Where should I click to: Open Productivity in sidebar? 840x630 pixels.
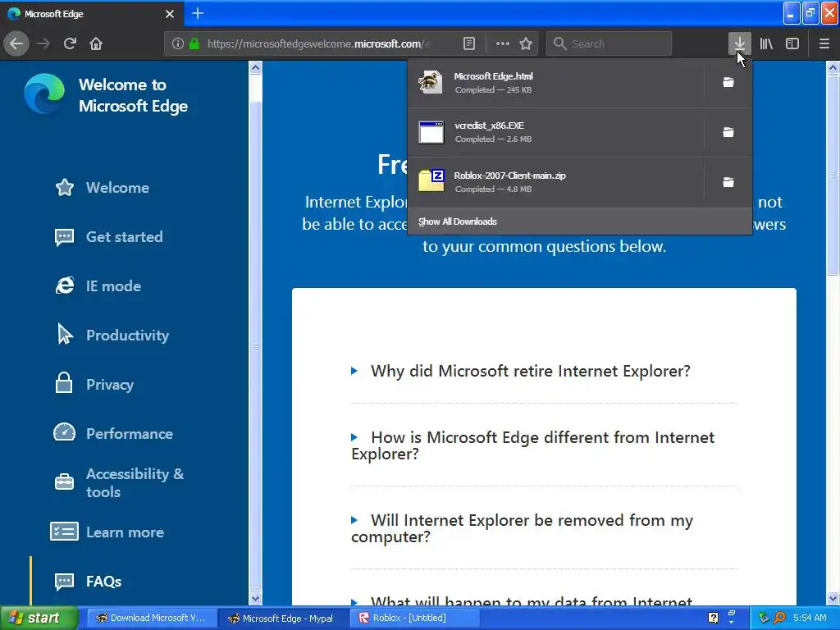(112, 336)
